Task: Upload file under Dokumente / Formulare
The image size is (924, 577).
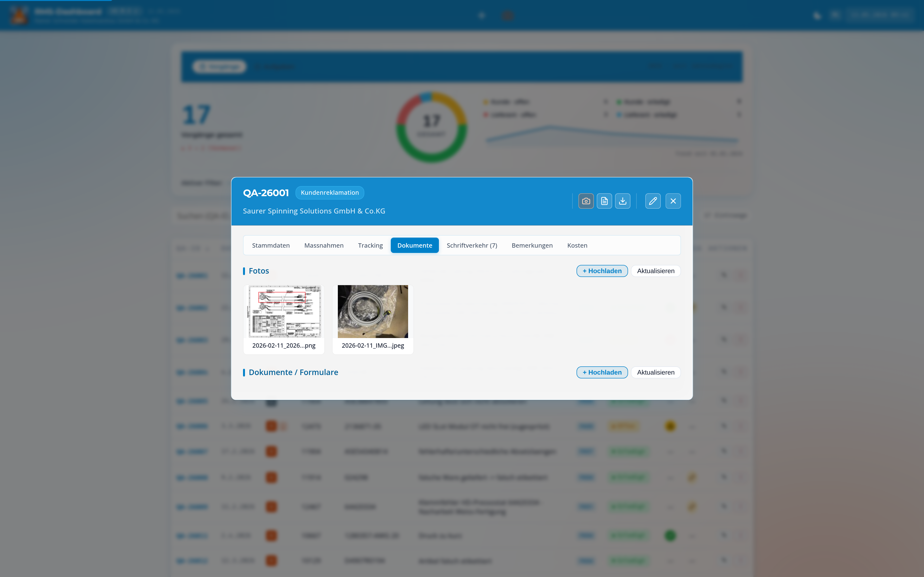Action: 602,372
